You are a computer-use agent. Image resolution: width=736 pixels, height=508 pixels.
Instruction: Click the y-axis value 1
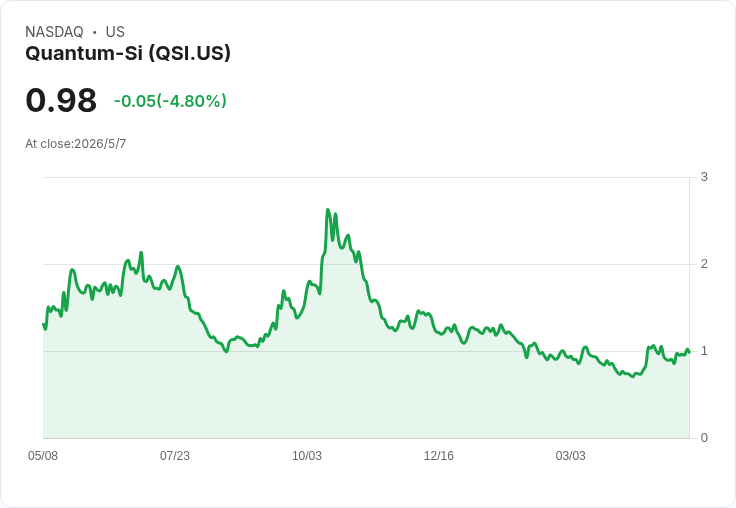point(704,351)
